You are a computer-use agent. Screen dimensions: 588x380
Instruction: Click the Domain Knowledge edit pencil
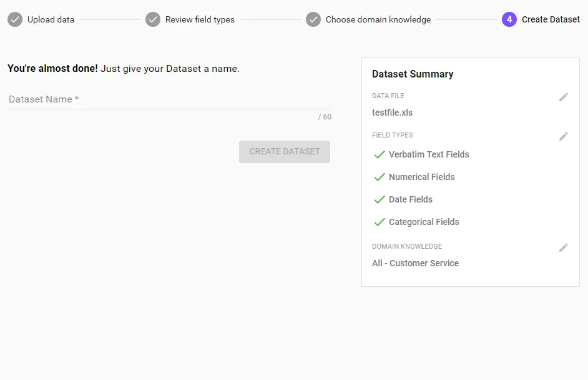pos(563,247)
